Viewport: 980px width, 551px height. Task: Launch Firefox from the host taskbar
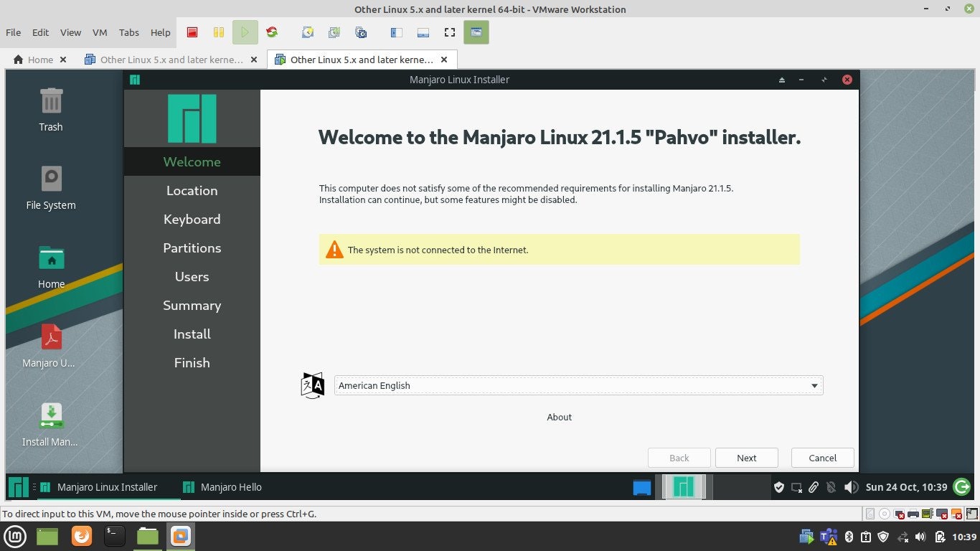click(x=82, y=536)
